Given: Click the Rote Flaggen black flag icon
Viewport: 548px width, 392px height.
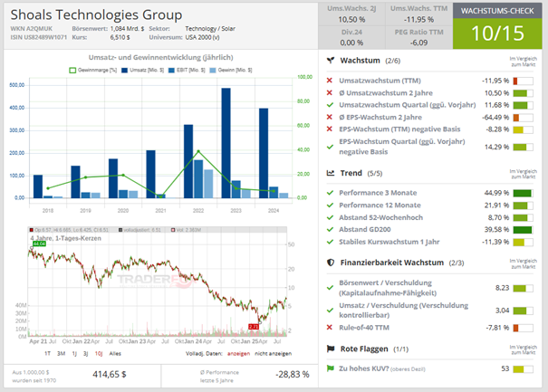Looking at the screenshot, I should click(331, 349).
